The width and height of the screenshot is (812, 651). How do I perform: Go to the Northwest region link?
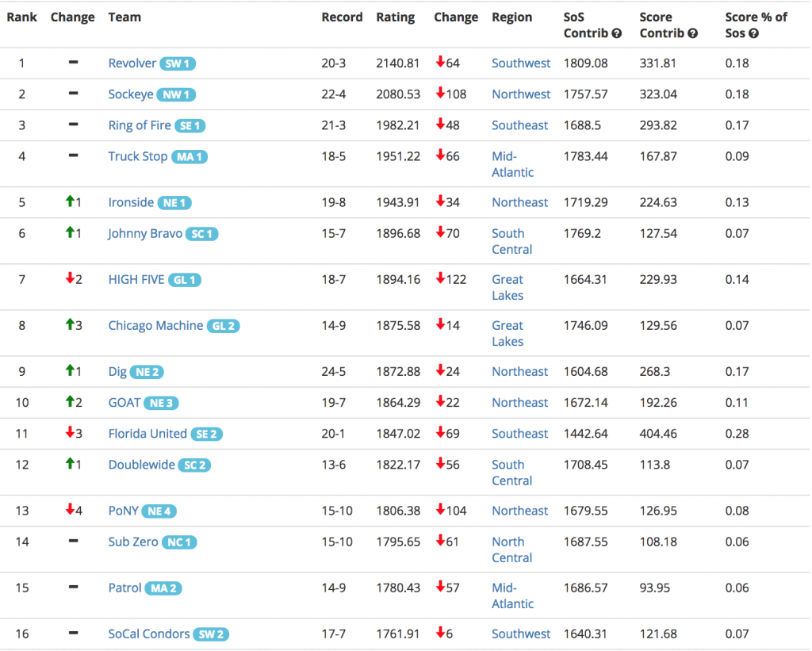521,94
